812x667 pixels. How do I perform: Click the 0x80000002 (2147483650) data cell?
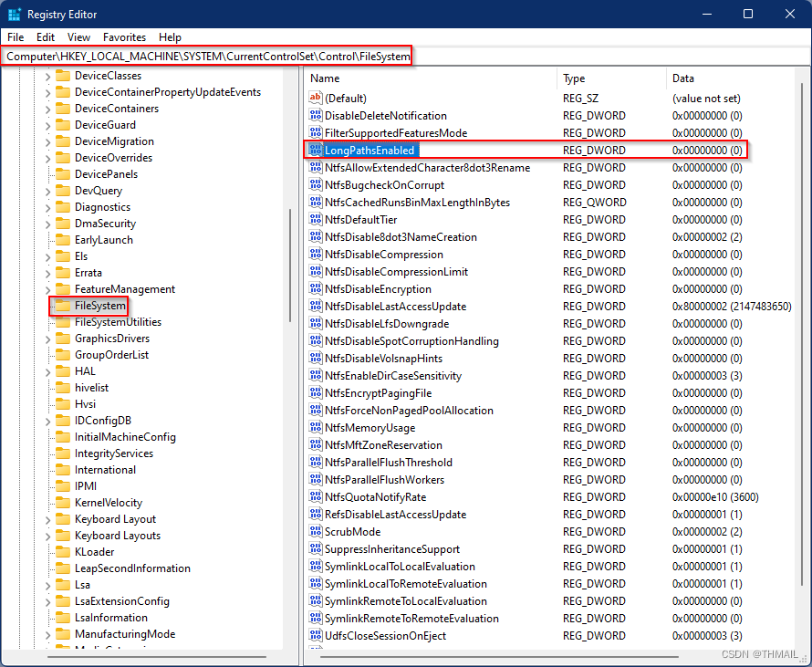[x=732, y=307]
